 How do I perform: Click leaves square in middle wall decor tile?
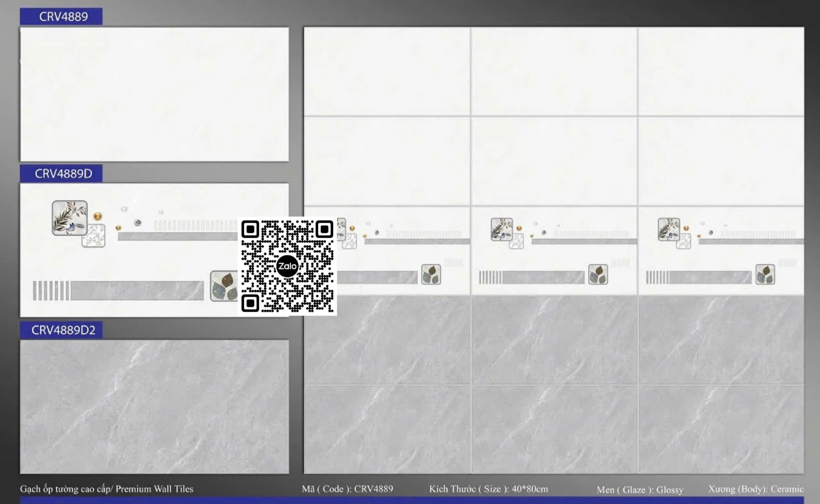point(598,274)
